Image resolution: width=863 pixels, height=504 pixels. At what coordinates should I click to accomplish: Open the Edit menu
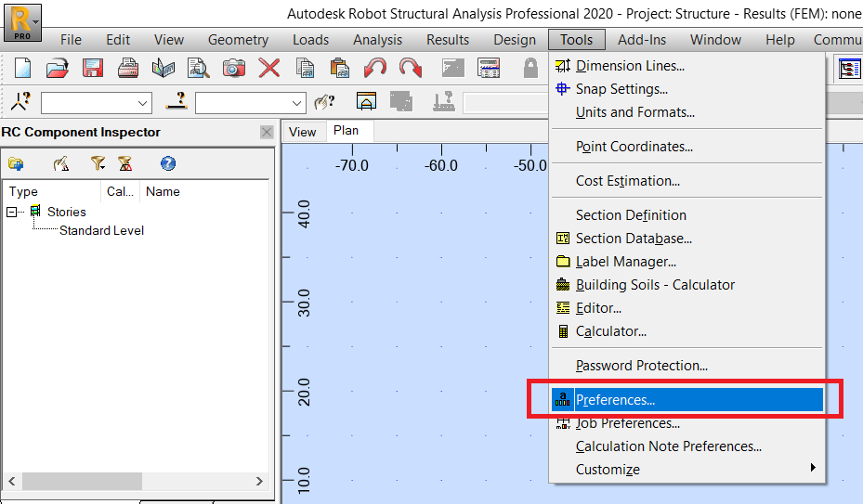pos(118,40)
